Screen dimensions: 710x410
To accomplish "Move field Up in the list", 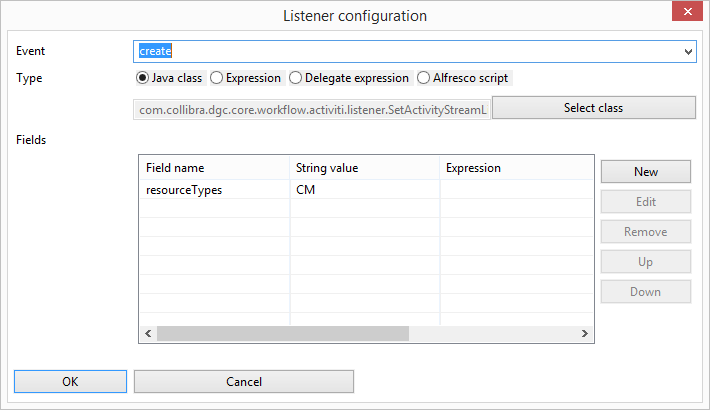I will 646,262.
